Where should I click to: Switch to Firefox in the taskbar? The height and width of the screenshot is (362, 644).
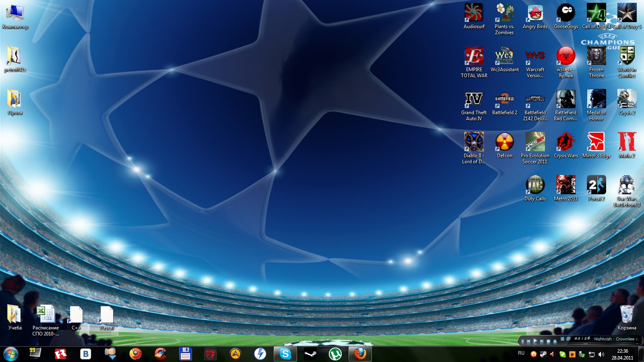[x=360, y=354]
